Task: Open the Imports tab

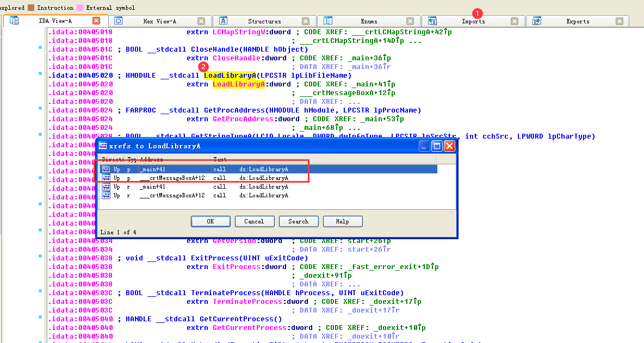Action: (x=473, y=21)
